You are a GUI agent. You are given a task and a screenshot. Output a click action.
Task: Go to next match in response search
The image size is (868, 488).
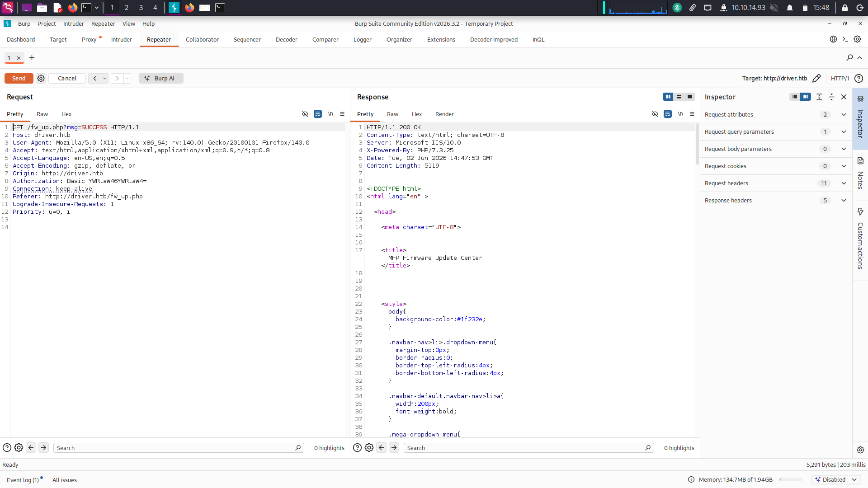(x=394, y=448)
